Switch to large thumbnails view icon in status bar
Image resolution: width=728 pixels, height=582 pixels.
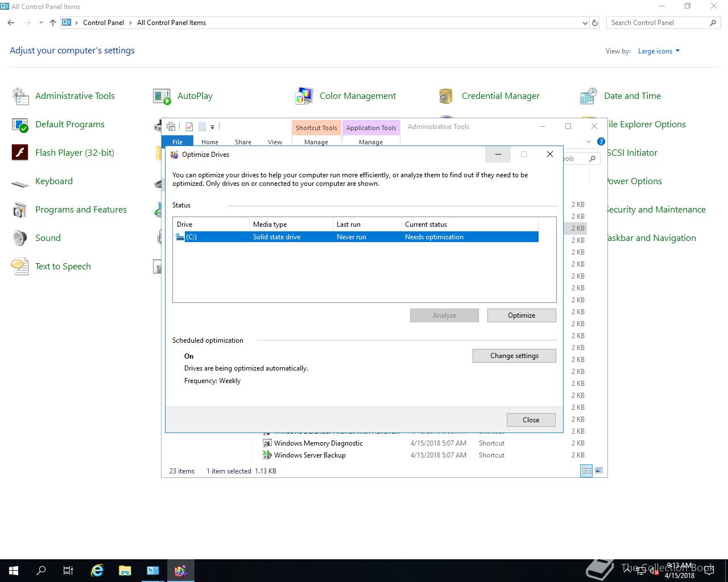tap(598, 471)
